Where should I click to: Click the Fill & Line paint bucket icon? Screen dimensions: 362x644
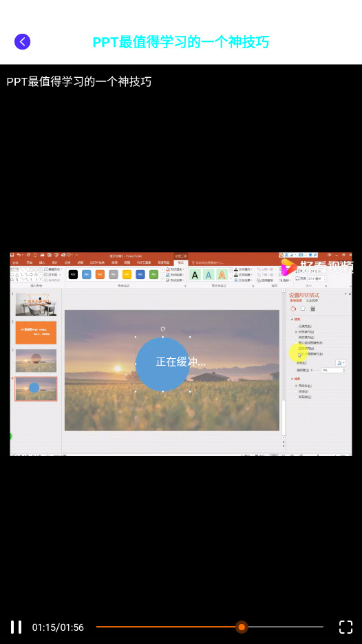pyautogui.click(x=293, y=309)
